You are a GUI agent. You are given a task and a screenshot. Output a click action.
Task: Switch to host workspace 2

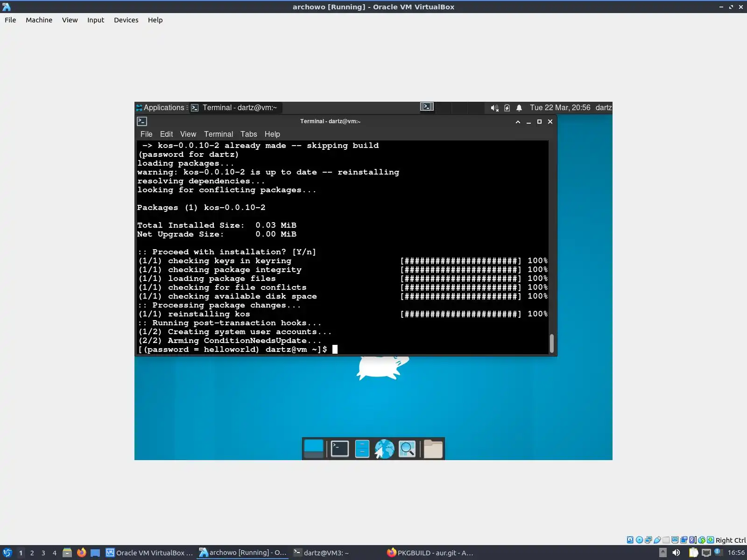[32, 553]
